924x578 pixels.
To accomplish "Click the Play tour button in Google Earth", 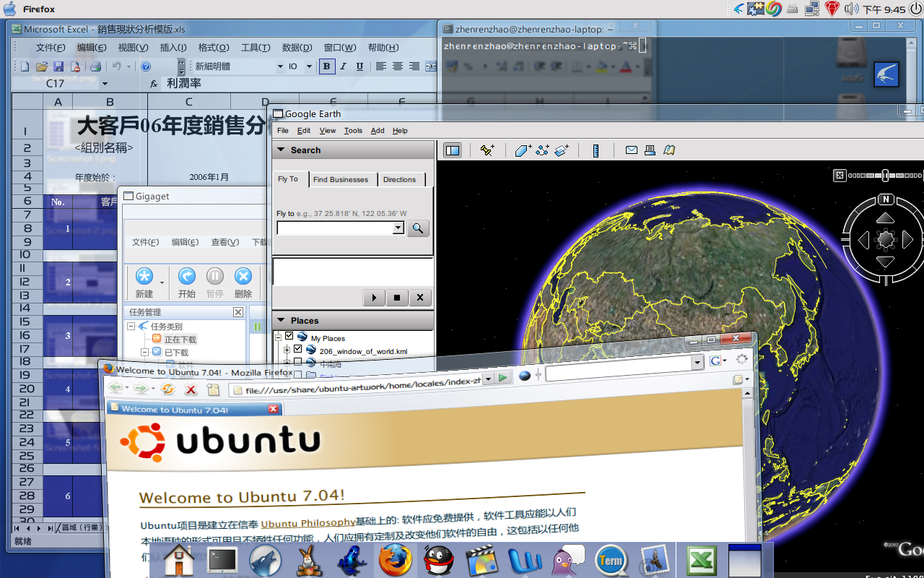I will coord(374,297).
